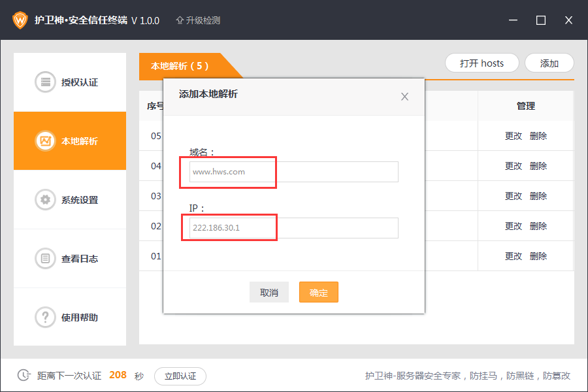The image size is (588, 392).
Task: Click the 授权认证 sidebar icon
Action: pos(45,82)
